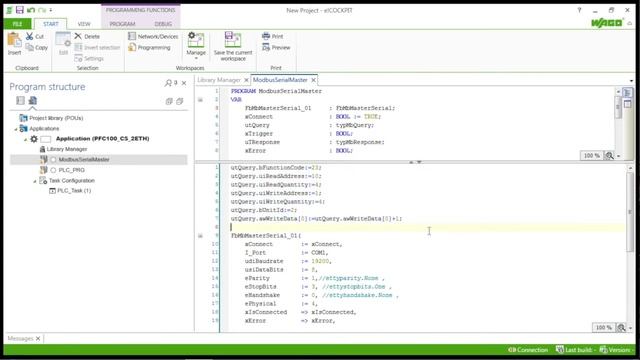This screenshot has height=360, width=640.
Task: Open Settings in the Selection group
Action: 89,58
